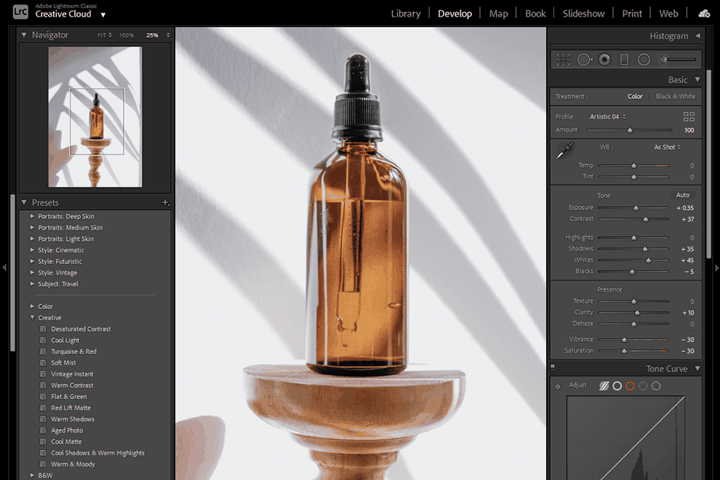Open the Profile Browser grid icon

coord(689,116)
